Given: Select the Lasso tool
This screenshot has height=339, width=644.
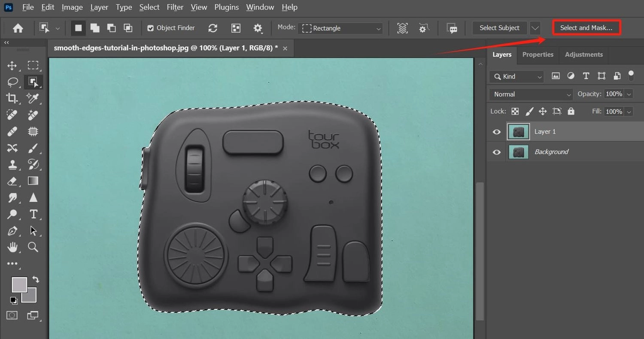Looking at the screenshot, I should tap(12, 82).
